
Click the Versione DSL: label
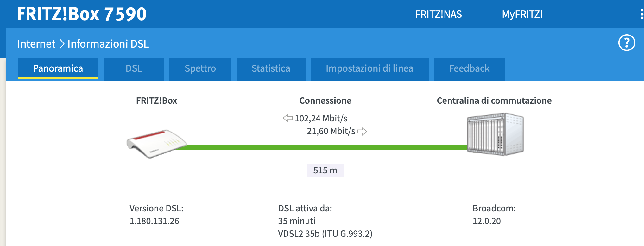coord(156,209)
